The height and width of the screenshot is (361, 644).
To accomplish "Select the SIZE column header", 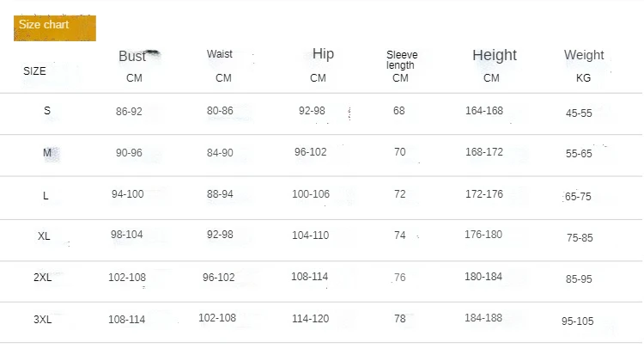I will point(35,71).
